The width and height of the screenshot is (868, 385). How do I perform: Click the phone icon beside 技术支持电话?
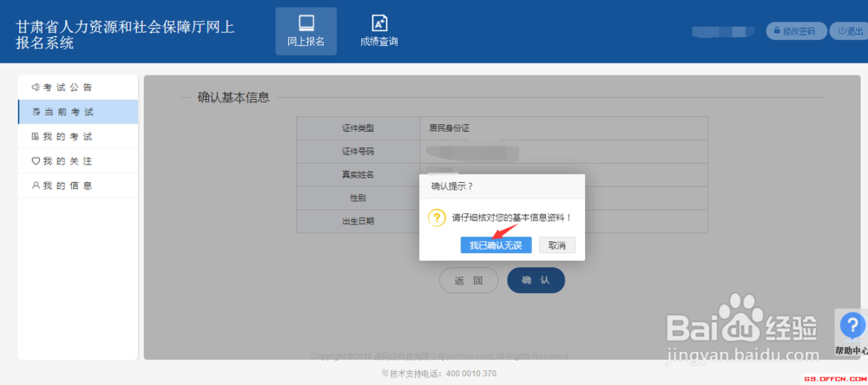pyautogui.click(x=385, y=374)
